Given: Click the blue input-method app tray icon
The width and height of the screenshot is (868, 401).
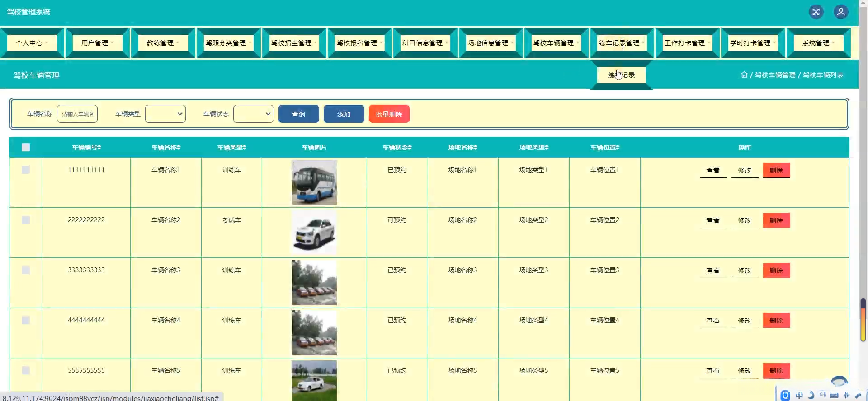Looking at the screenshot, I should [786, 396].
